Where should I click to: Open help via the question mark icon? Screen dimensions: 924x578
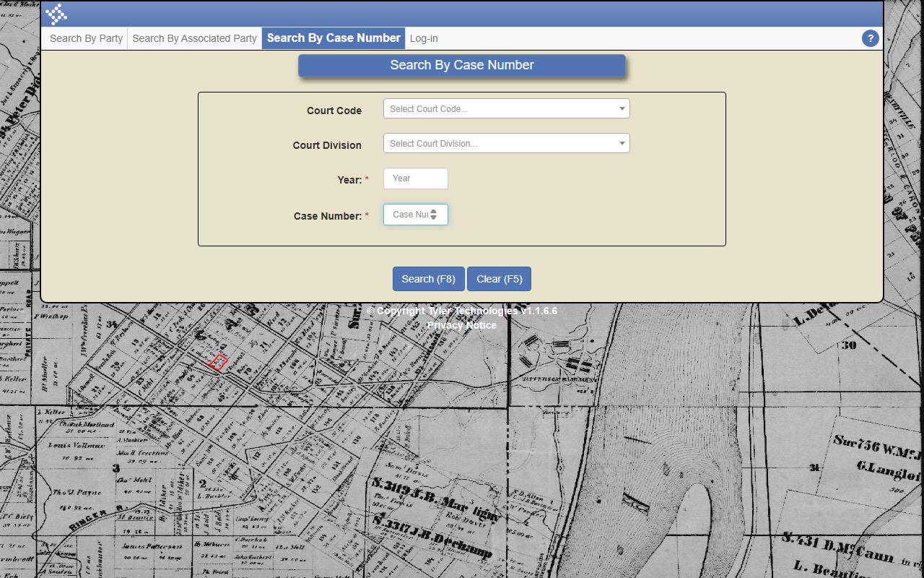870,38
